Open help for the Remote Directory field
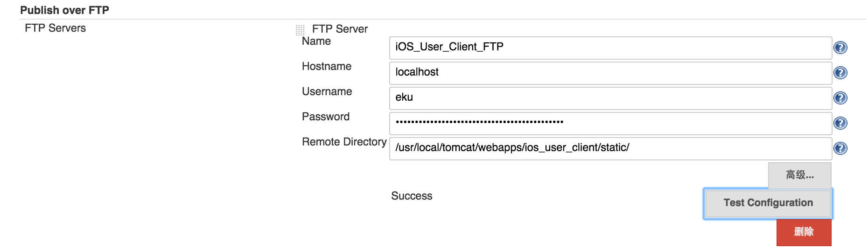 pyautogui.click(x=840, y=148)
